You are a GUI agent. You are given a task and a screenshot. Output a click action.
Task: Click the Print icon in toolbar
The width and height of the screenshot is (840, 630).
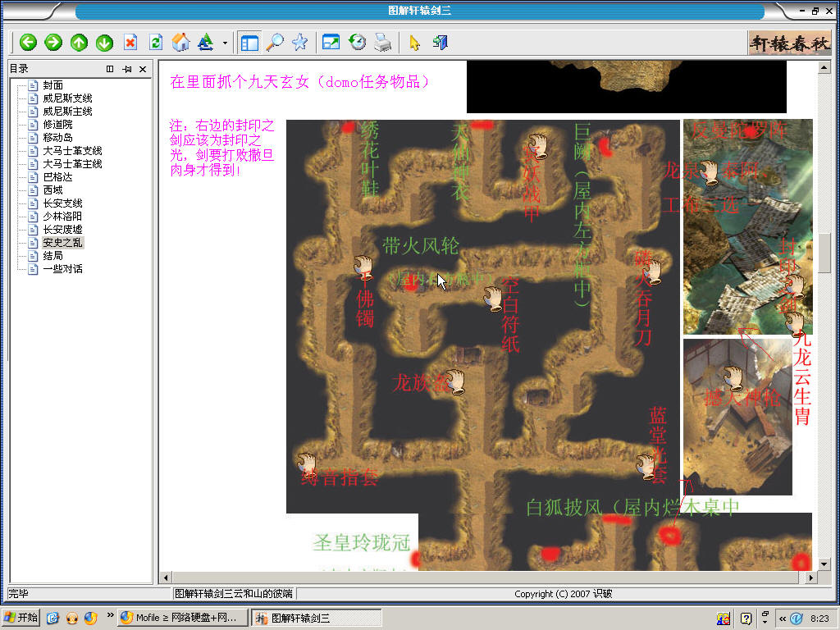click(382, 43)
